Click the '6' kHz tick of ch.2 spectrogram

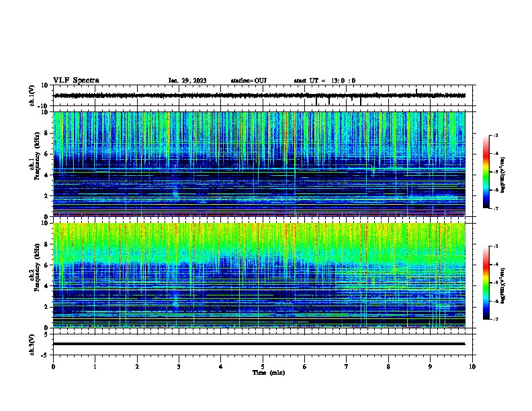coord(46,265)
